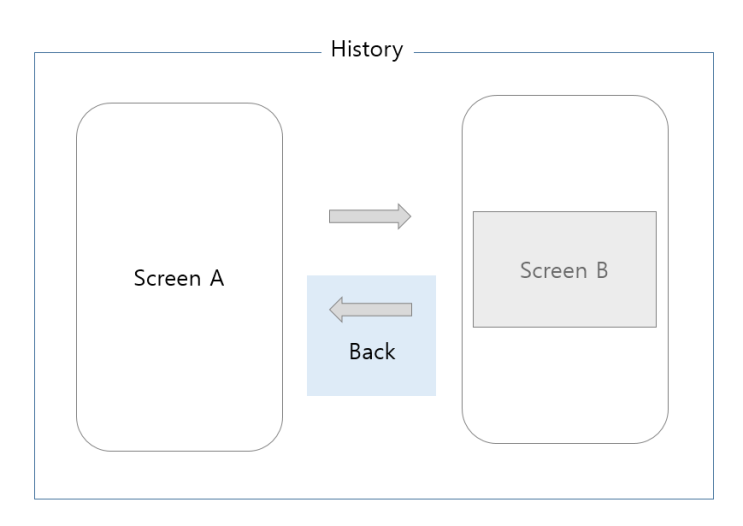The height and width of the screenshot is (526, 743).
Task: Select the Screen A text label
Action: coord(179,278)
